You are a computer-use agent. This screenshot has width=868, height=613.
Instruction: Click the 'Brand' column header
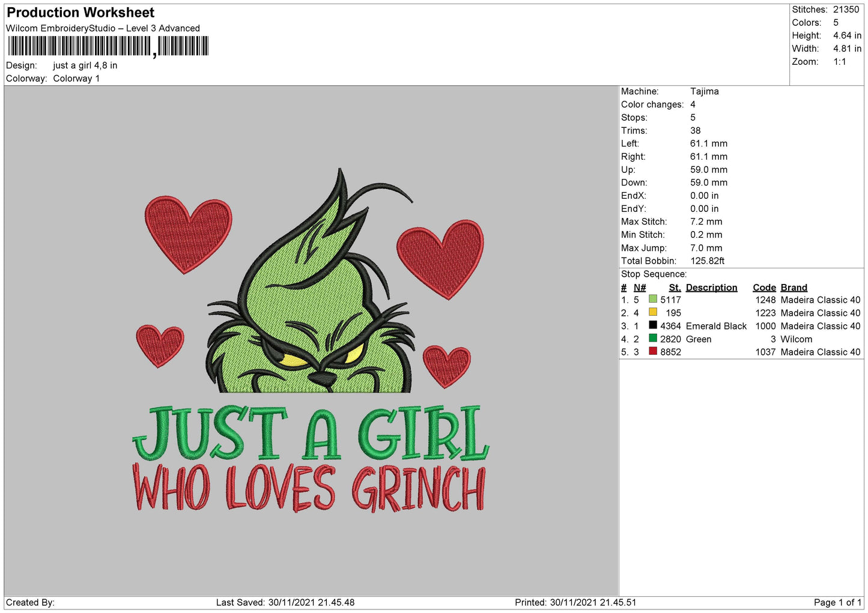pos(794,288)
